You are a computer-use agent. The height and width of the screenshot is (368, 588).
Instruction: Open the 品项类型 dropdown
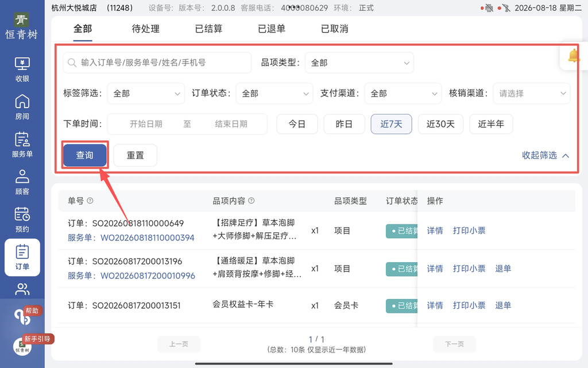(x=359, y=63)
